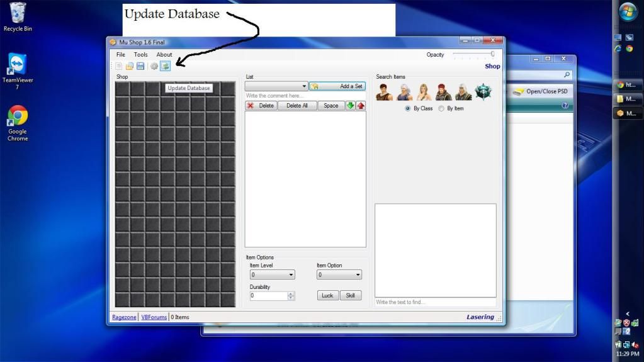Screen dimensions: 644x362
Task: Open the Tools menu
Action: pyautogui.click(x=140, y=55)
